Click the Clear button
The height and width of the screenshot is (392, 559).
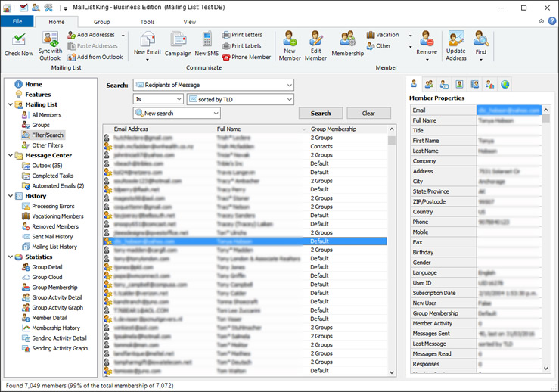pos(368,113)
